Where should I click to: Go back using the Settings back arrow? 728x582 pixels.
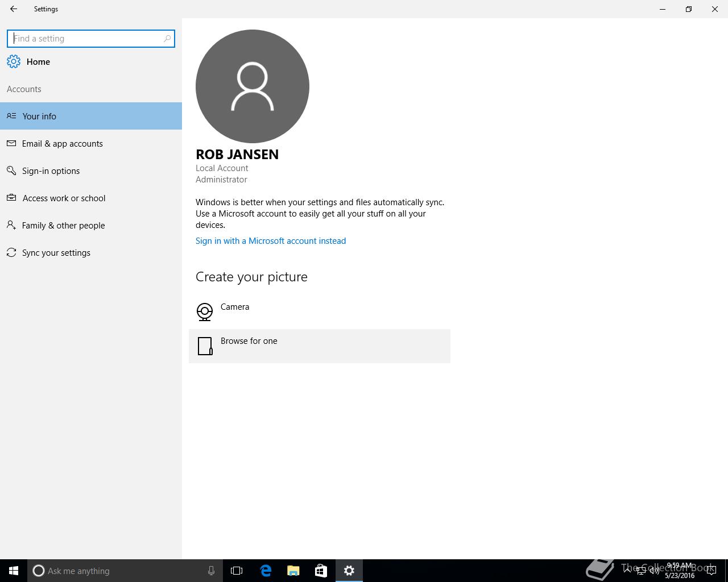point(14,9)
